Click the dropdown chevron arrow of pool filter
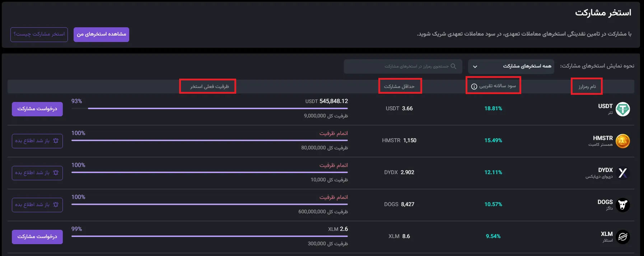The width and height of the screenshot is (644, 256). click(x=475, y=67)
